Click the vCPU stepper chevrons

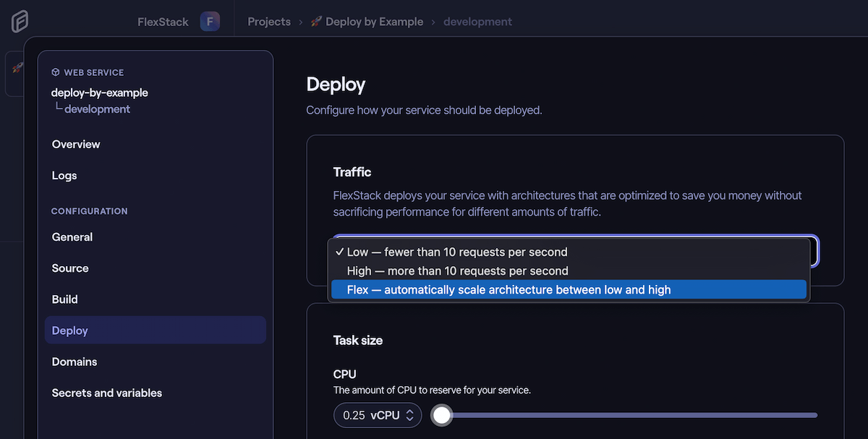[409, 415]
